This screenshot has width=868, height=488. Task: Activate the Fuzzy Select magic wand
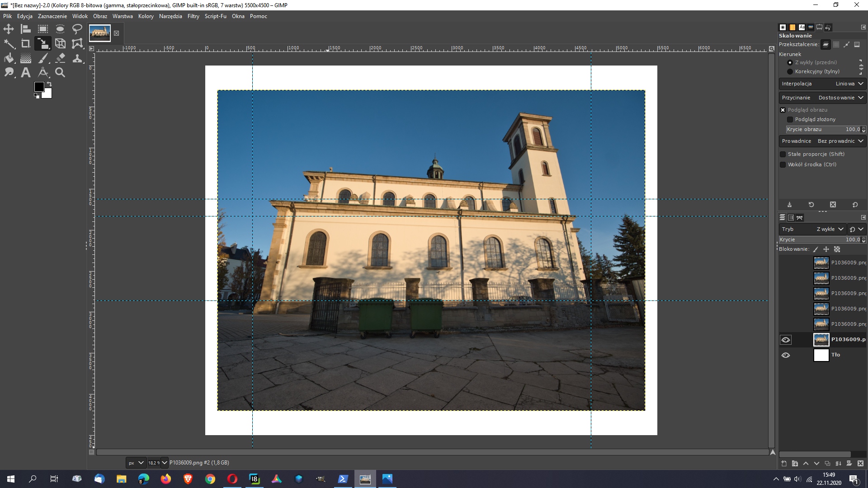[x=9, y=44]
